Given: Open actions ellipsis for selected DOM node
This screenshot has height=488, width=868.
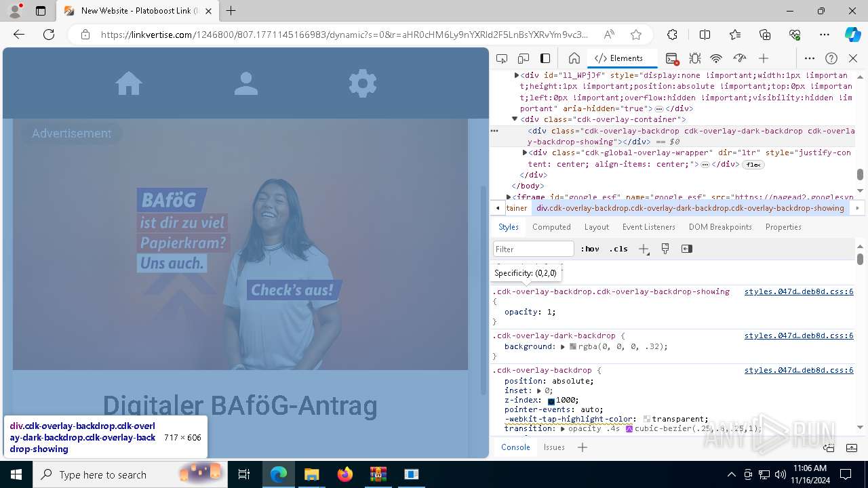Looking at the screenshot, I should click(x=494, y=131).
